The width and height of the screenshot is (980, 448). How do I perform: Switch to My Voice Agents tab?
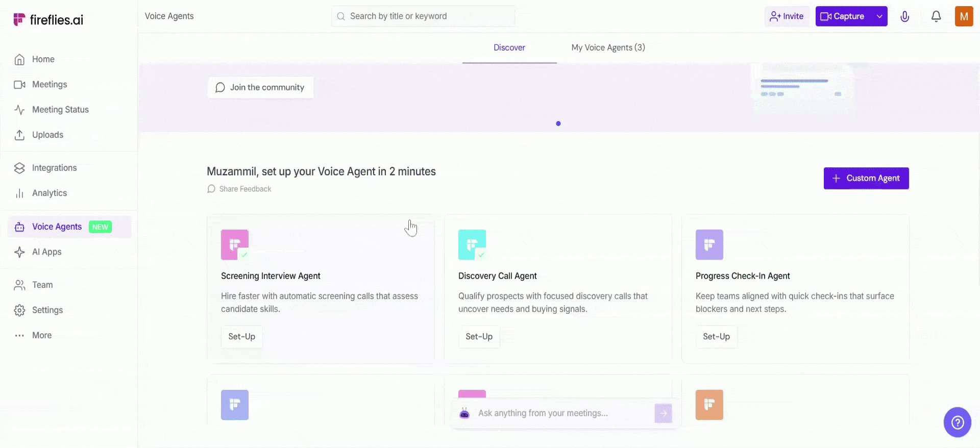coord(608,47)
